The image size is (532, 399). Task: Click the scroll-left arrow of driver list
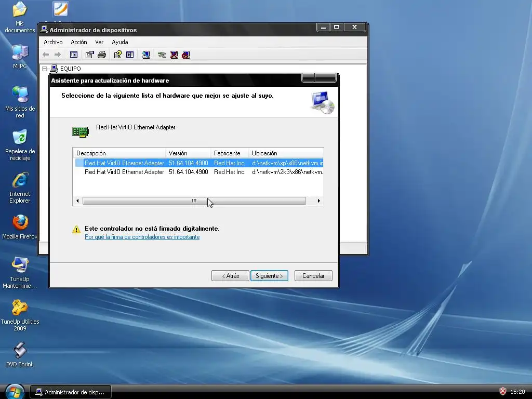[78, 201]
